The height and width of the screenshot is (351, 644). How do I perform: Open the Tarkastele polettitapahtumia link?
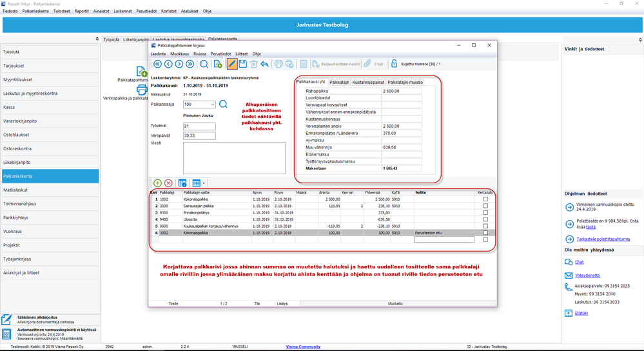click(603, 239)
